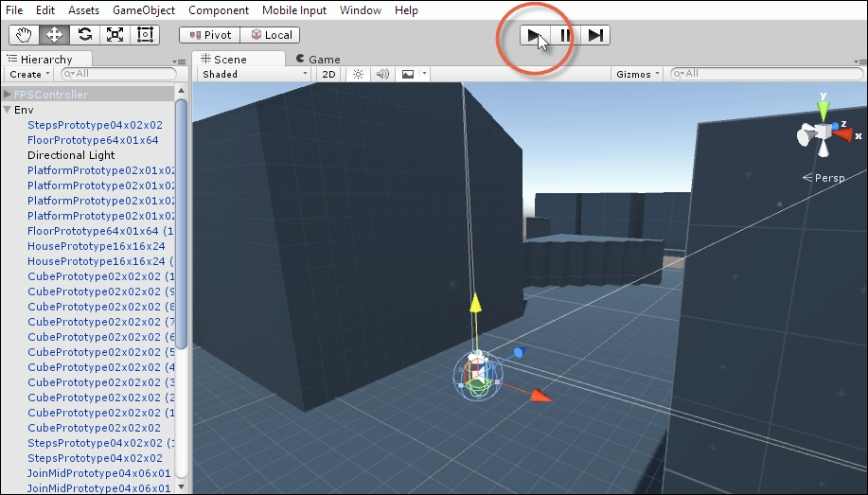Open the Create button in Hierarchy

pos(29,74)
